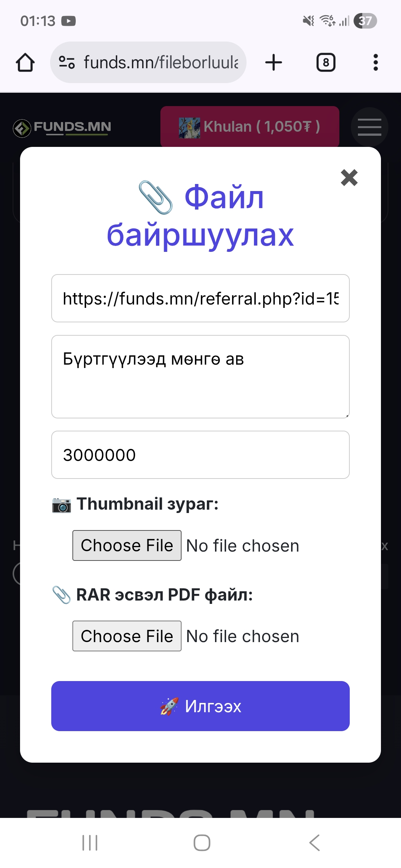Choose a file for Thumbnail зураг
Viewport: 401px width, 868px height.
click(127, 546)
